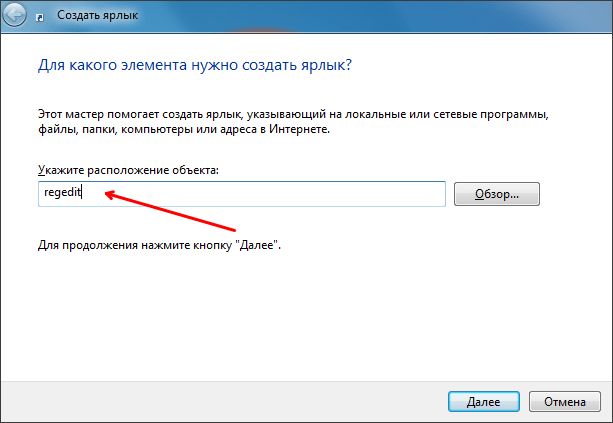This screenshot has width=613, height=423.
Task: Click the Укажите расположение объекта label
Action: pos(128,170)
